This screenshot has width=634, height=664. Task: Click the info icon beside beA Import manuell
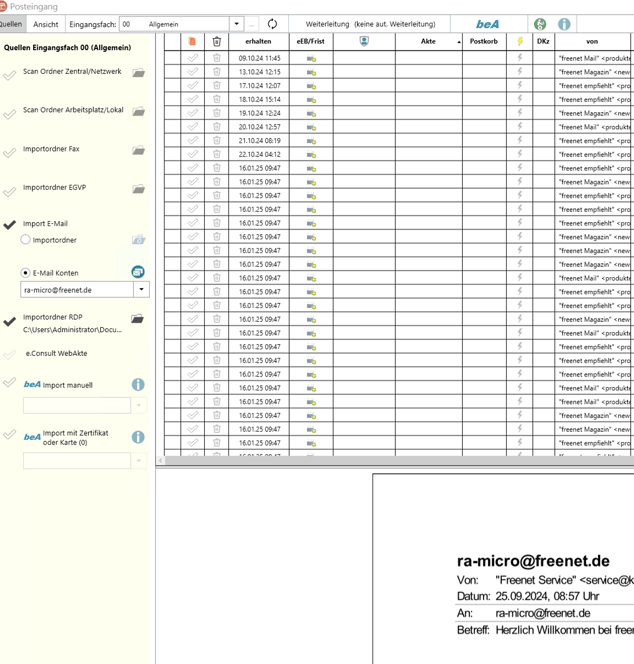[x=138, y=385]
